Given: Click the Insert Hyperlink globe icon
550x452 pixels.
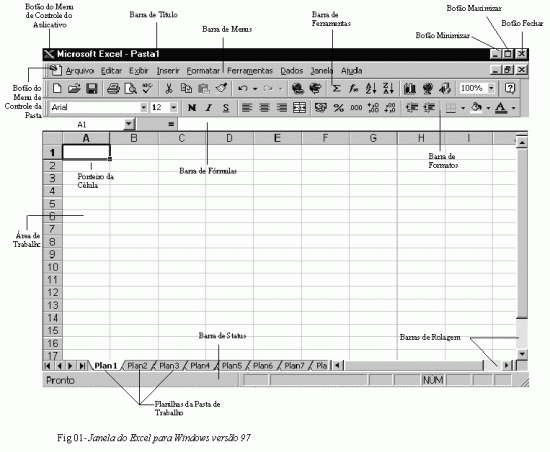Looking at the screenshot, I should pyautogui.click(x=298, y=88).
